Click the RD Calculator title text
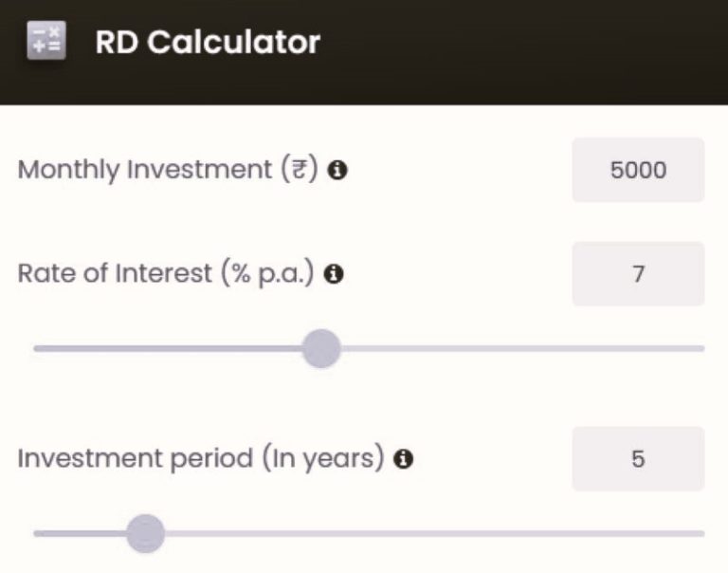728x573 pixels. (208, 43)
